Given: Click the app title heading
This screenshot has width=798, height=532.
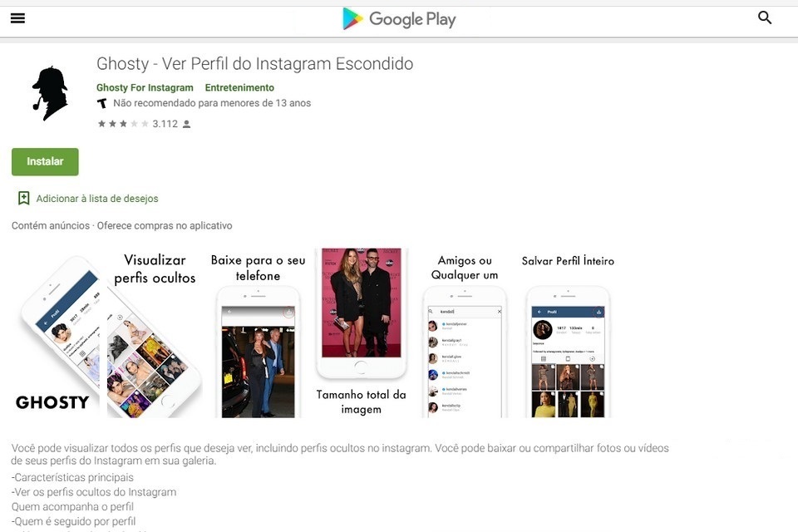Looking at the screenshot, I should 255,64.
